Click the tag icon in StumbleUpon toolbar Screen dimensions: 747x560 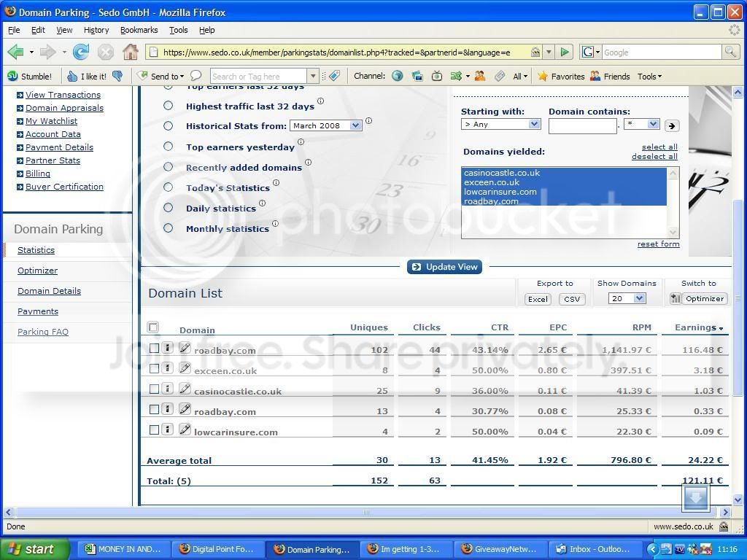[334, 76]
